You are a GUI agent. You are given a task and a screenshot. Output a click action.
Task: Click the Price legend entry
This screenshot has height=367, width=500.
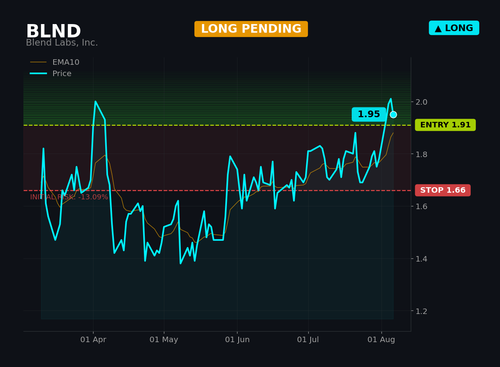coord(51,73)
